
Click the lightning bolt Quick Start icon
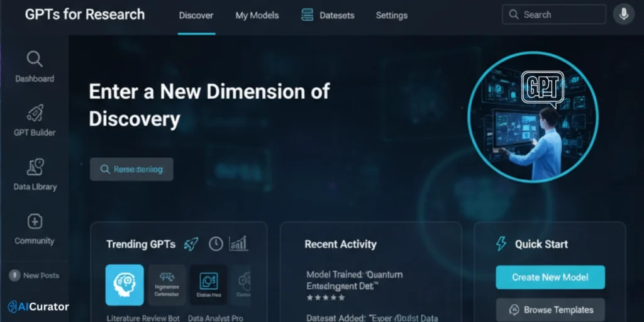tap(501, 244)
